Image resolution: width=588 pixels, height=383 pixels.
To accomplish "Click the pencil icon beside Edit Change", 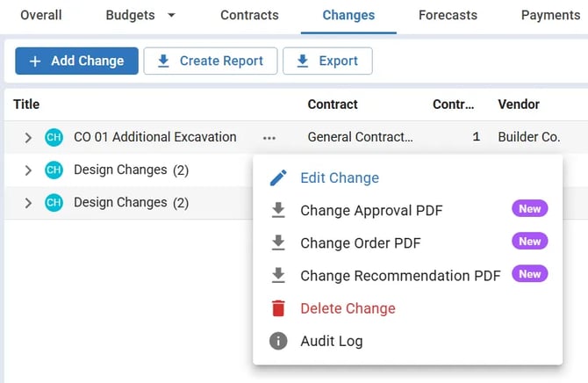I will pyautogui.click(x=278, y=178).
